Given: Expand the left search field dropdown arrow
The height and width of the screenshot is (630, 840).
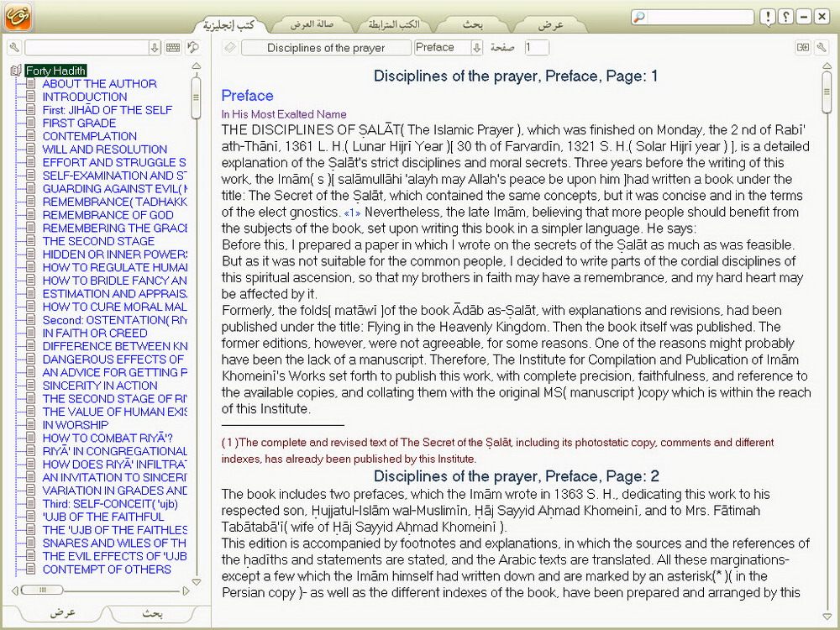Looking at the screenshot, I should (155, 48).
